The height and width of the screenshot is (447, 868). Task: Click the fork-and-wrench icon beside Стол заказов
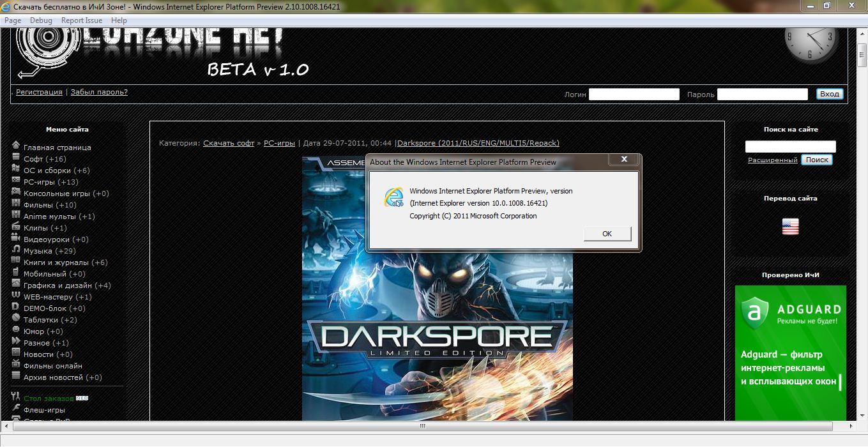pos(16,397)
